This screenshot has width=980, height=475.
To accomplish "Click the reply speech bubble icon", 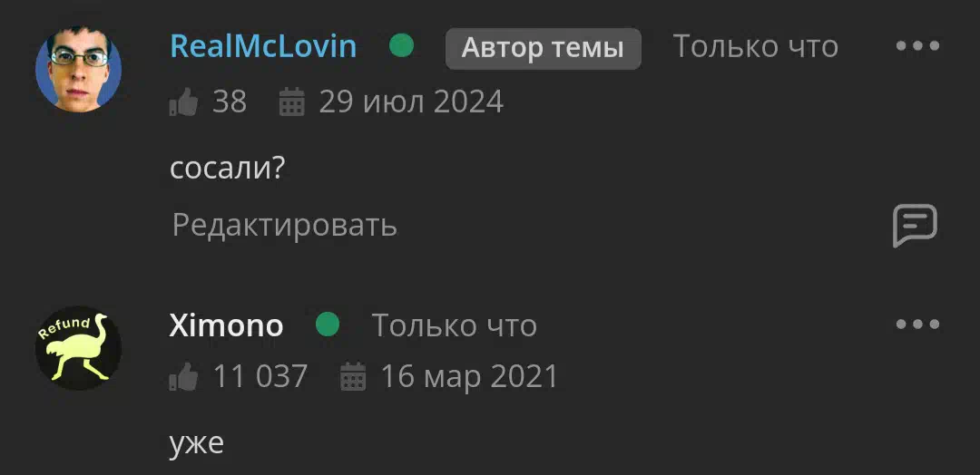I will pos(915,226).
